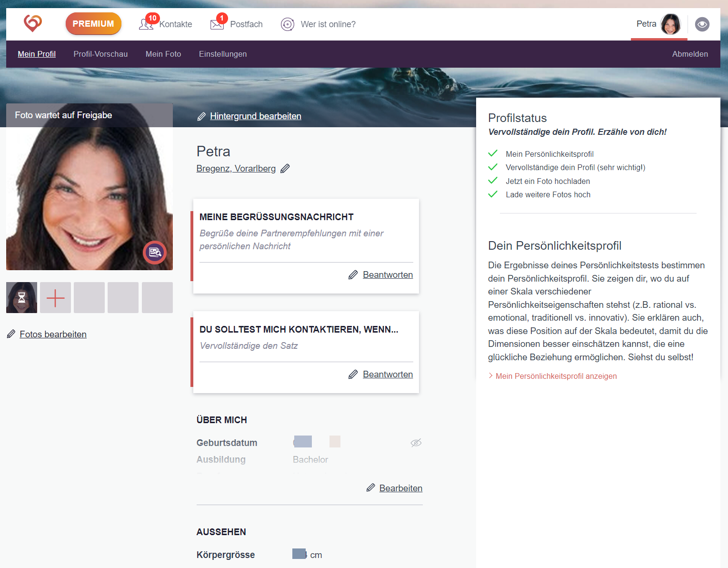Click pencil icon in Begrüssungsnachricht card
The height and width of the screenshot is (568, 728).
click(x=353, y=275)
